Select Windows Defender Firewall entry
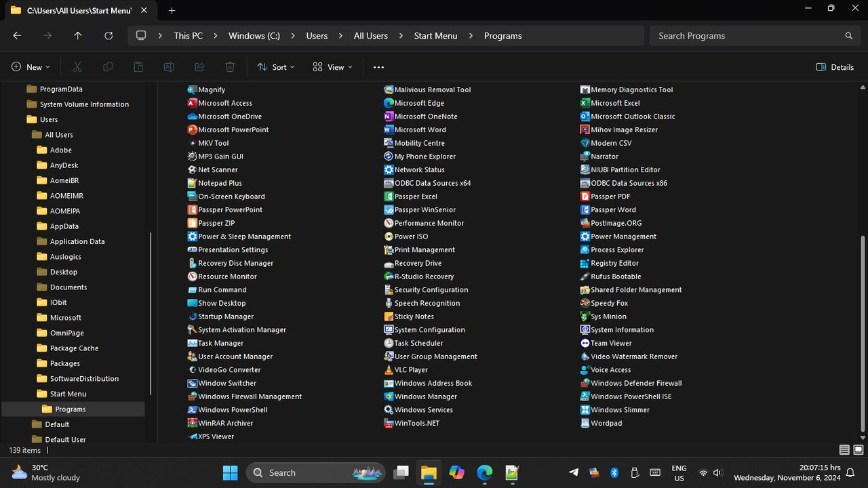868x488 pixels. coord(631,383)
